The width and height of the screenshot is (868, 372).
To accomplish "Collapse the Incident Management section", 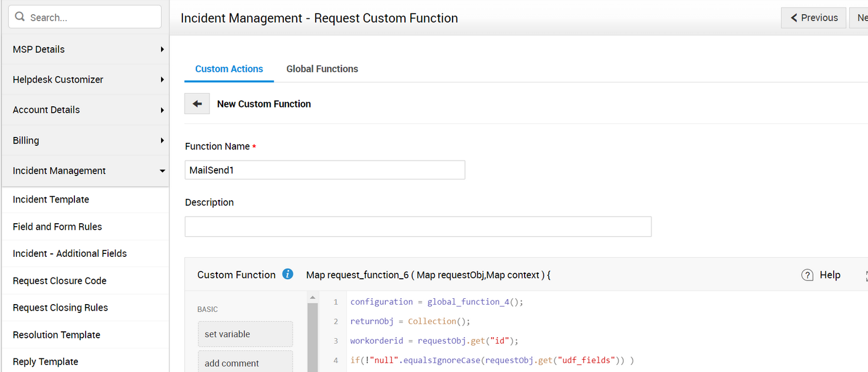I will [85, 171].
